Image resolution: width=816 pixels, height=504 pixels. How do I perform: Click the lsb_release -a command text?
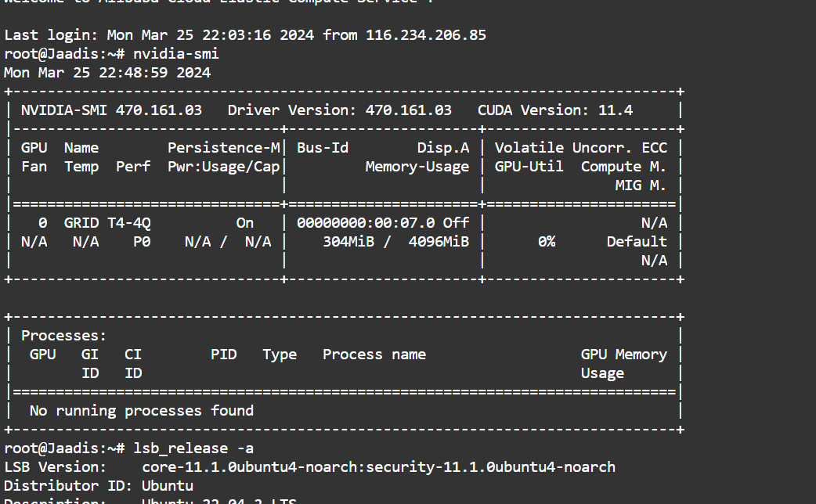(x=193, y=448)
